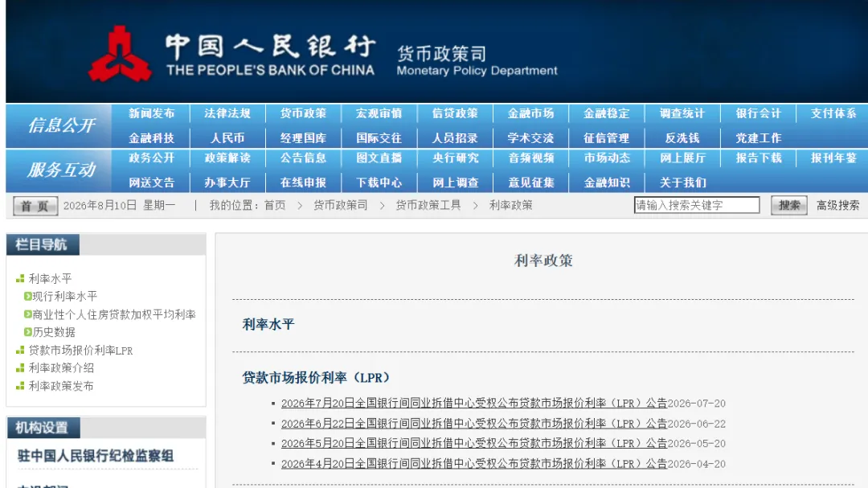
Task: Open 商业性个人住房贷款加权平均利率 sidebar item
Action: pos(114,314)
